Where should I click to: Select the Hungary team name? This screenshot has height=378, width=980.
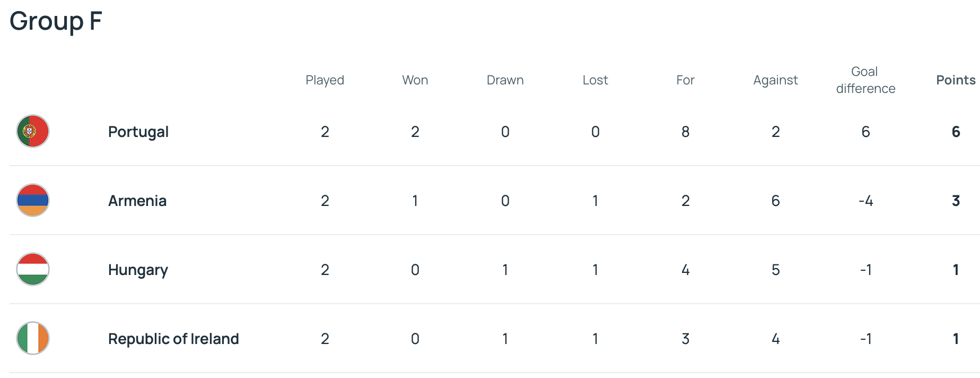[x=138, y=270]
